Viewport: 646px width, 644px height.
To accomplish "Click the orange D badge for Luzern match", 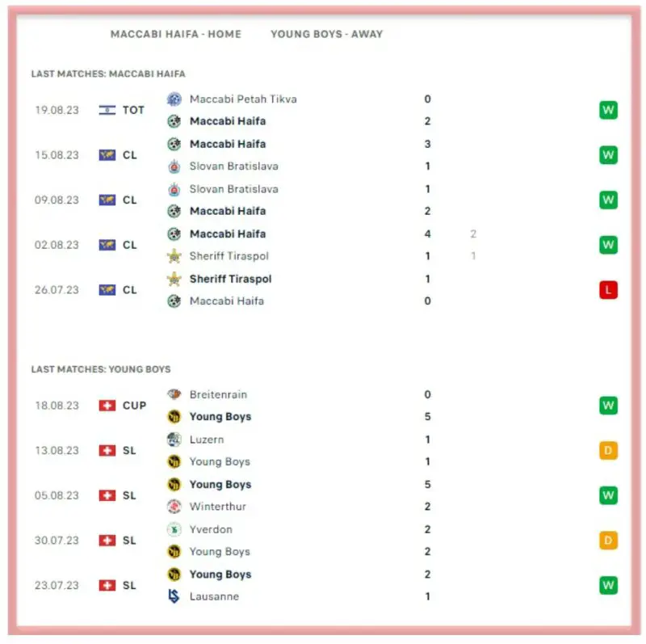I will pos(608,450).
